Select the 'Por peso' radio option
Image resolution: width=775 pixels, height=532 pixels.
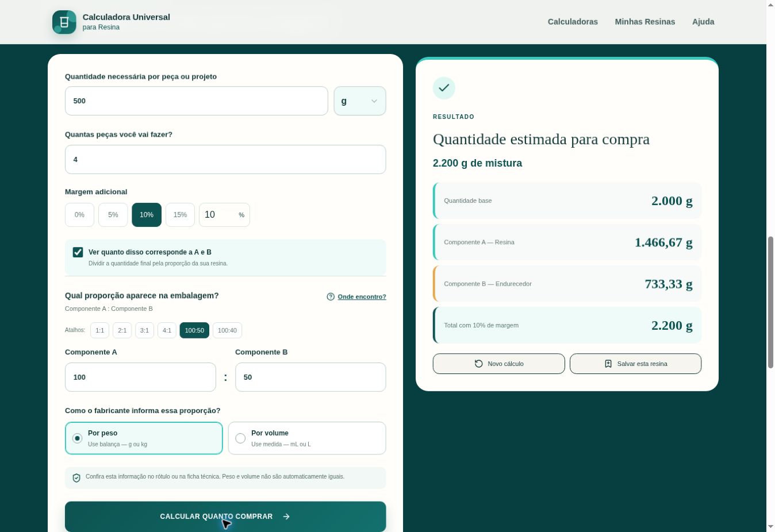(144, 438)
